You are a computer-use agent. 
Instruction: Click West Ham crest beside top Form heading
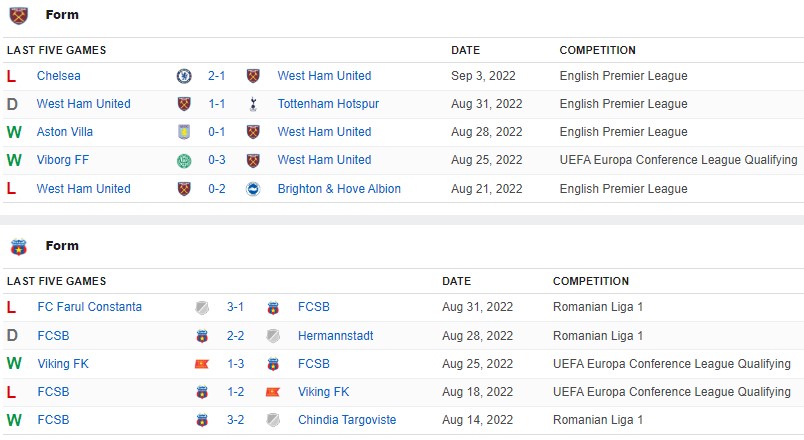point(18,15)
